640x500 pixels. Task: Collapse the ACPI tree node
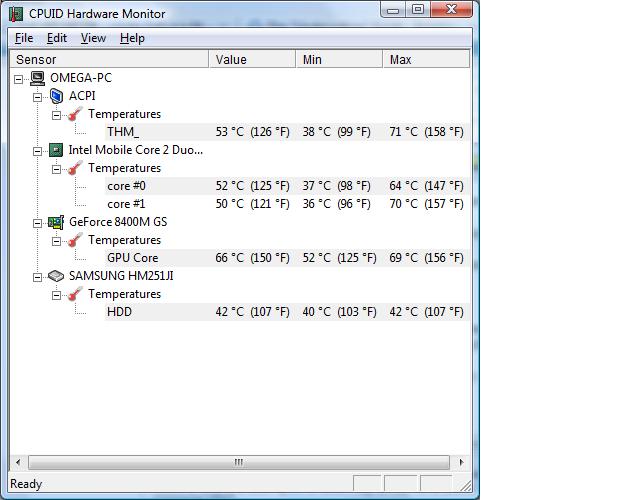(38, 97)
